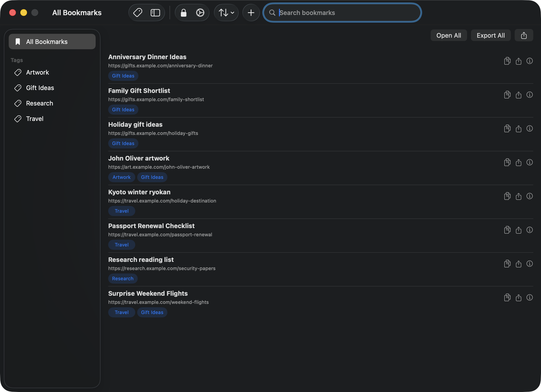The height and width of the screenshot is (392, 541).
Task: Select the Travel tag in sidebar
Action: (x=52, y=119)
